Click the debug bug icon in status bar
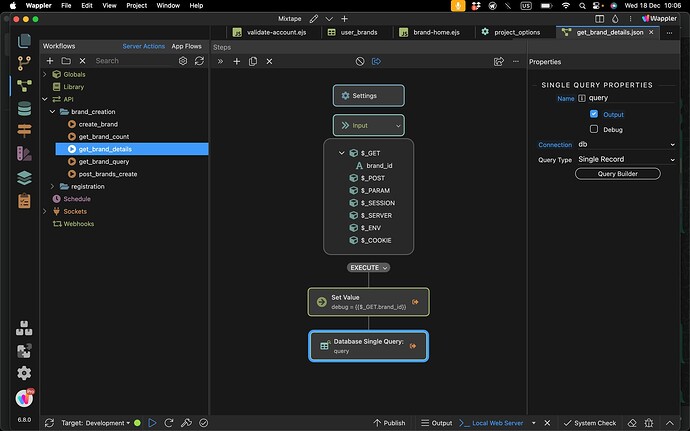Image resolution: width=690 pixels, height=431 pixels. point(649,423)
